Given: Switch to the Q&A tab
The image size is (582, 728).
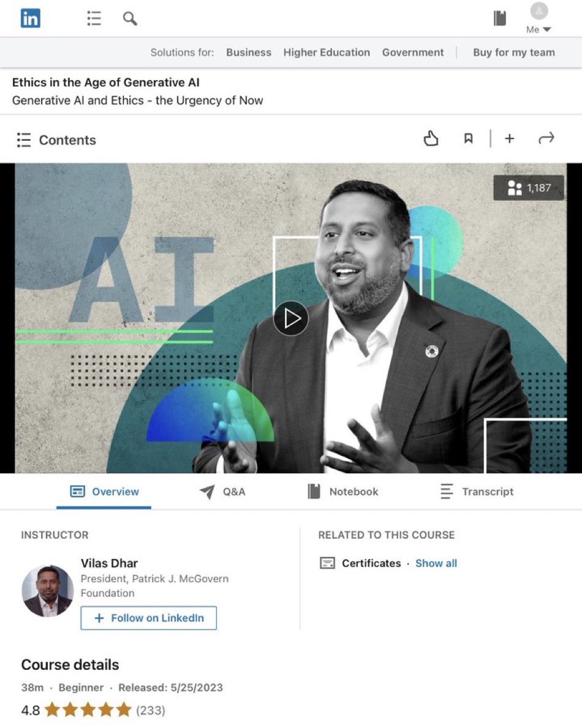Looking at the screenshot, I should click(222, 492).
